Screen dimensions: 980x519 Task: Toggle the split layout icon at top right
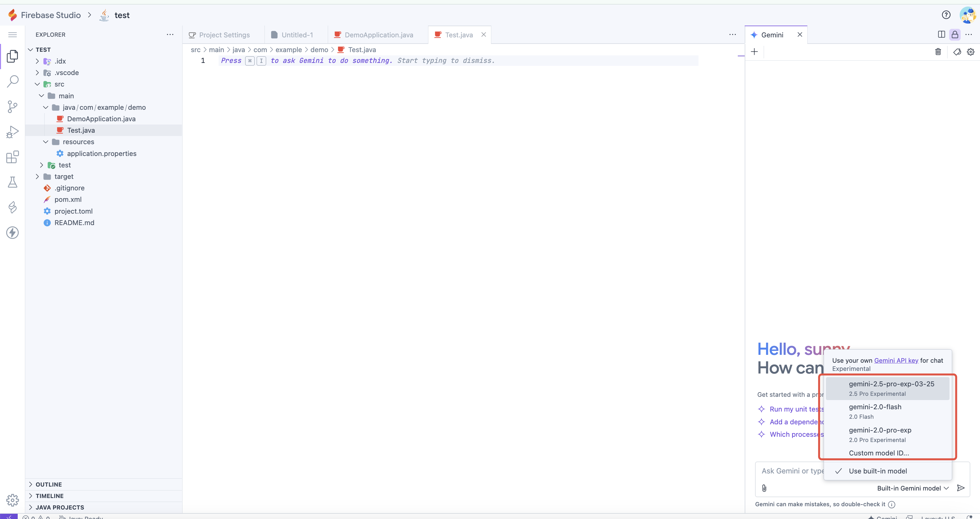[941, 35]
